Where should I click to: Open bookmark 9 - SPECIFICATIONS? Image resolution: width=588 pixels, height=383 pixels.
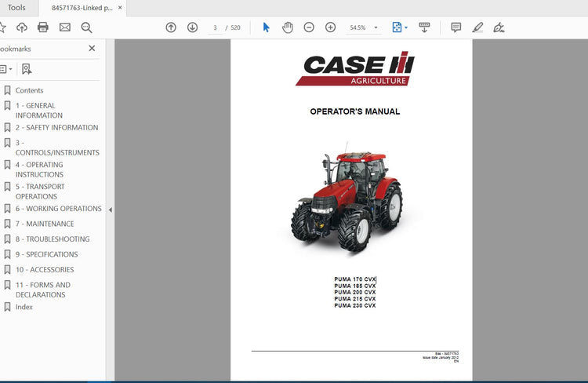pyautogui.click(x=46, y=254)
